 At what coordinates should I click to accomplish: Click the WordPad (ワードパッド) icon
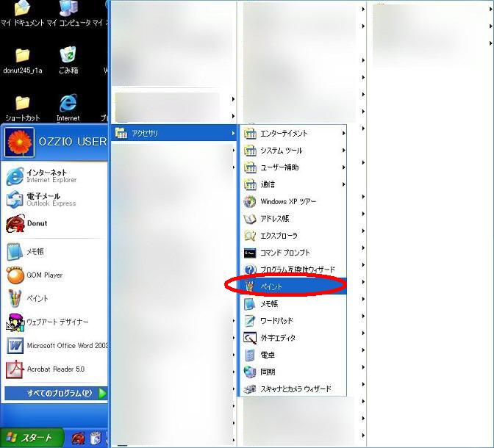point(250,321)
